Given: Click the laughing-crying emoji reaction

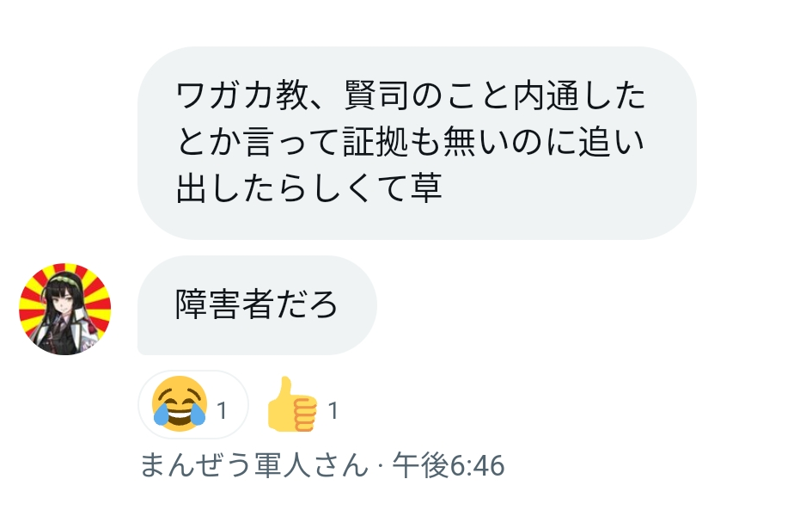Looking at the screenshot, I should click(x=180, y=403).
